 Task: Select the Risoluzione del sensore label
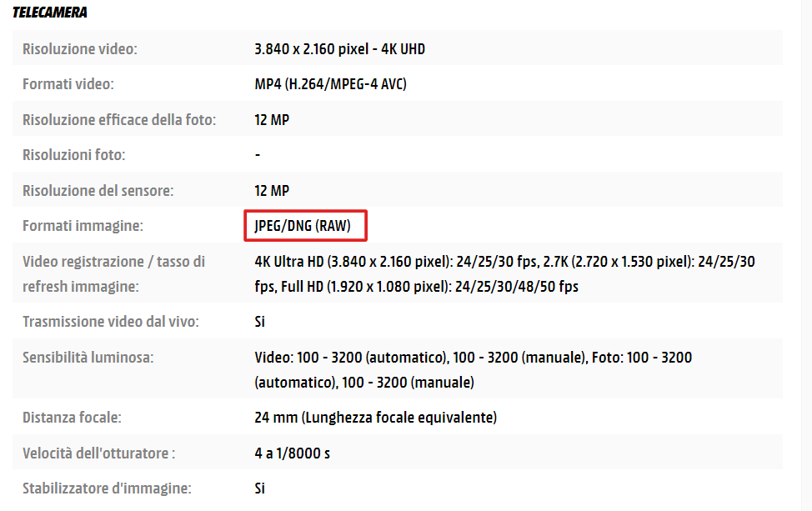pyautogui.click(x=98, y=191)
